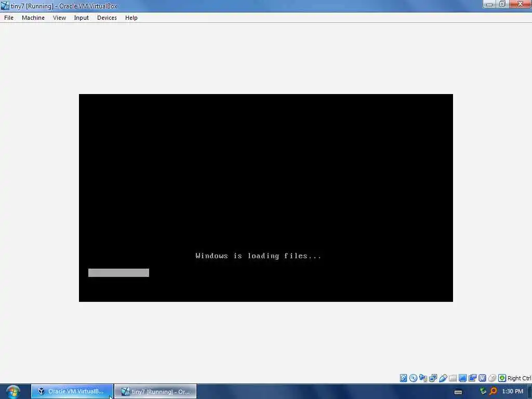The image size is (532, 399).
Task: Click the display settings indicator
Action: click(x=462, y=378)
